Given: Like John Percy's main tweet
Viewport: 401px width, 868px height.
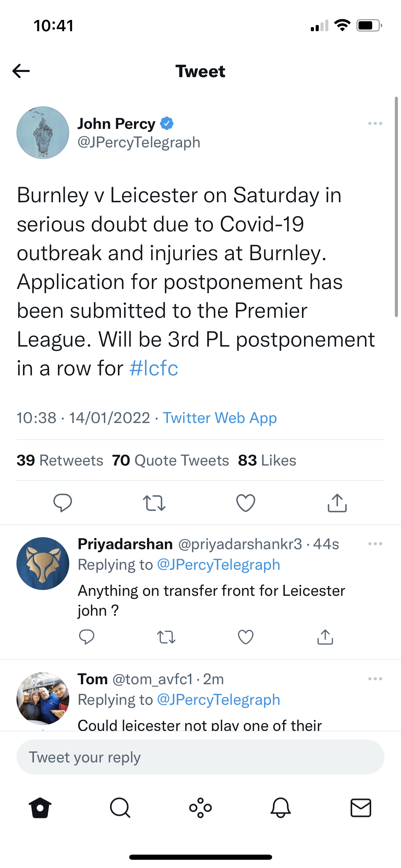Looking at the screenshot, I should (246, 503).
